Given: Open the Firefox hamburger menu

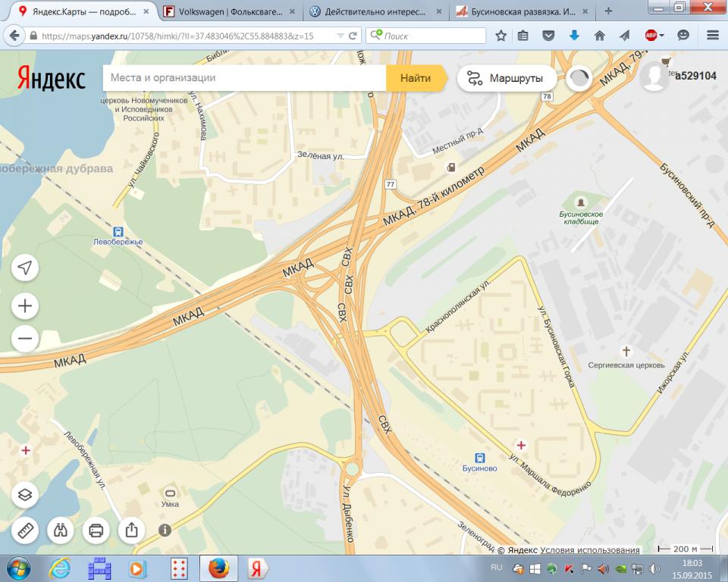Looking at the screenshot, I should click(713, 36).
